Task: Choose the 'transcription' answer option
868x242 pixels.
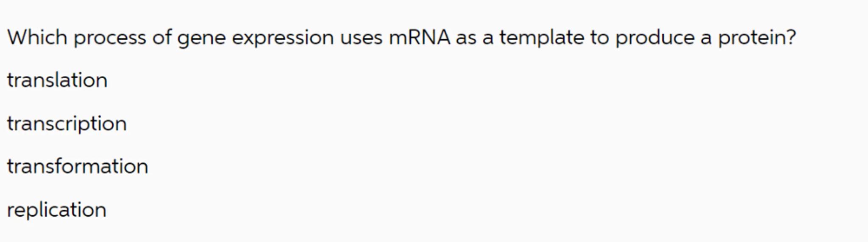Action: pos(67,124)
